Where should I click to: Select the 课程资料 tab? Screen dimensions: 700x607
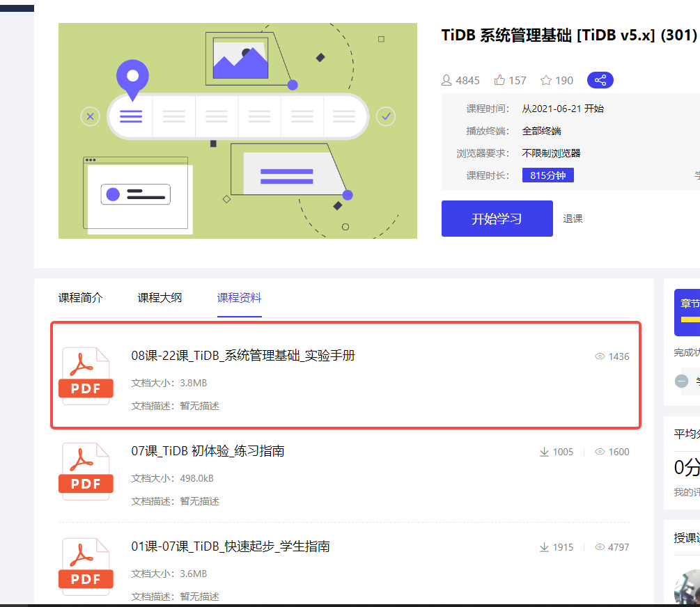click(x=240, y=298)
